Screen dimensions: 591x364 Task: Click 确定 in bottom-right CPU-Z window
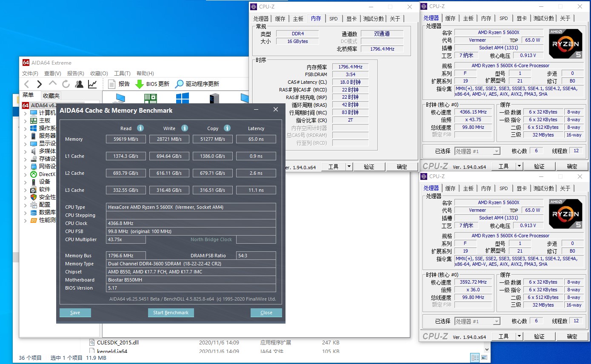[572, 336]
